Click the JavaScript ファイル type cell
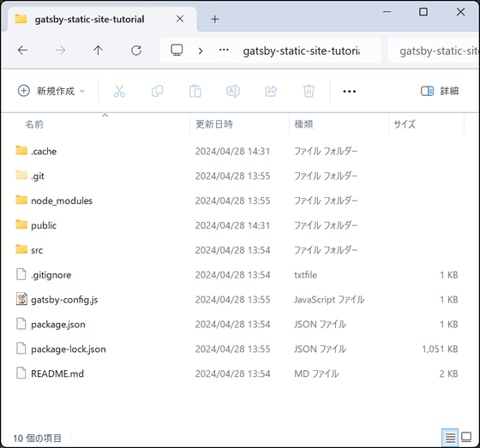 coord(329,300)
